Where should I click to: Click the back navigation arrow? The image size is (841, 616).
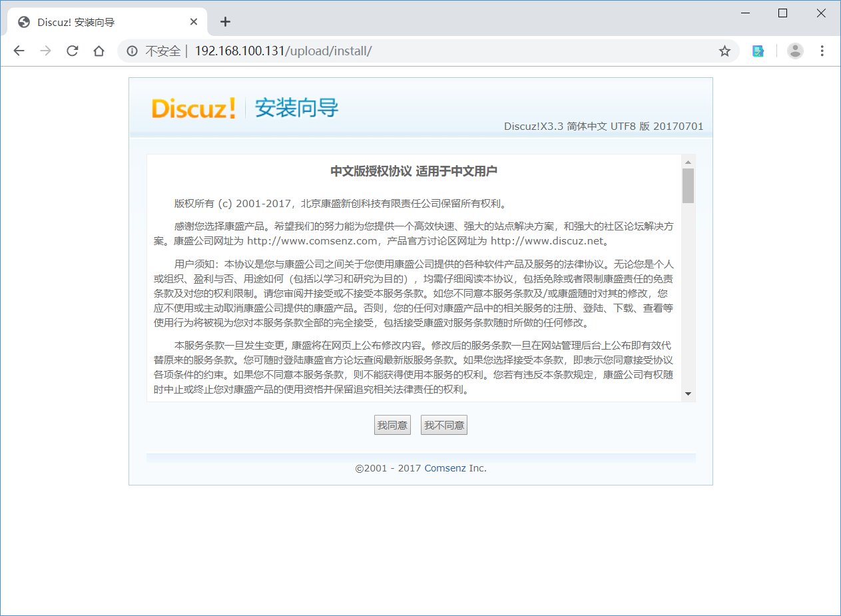(x=19, y=51)
